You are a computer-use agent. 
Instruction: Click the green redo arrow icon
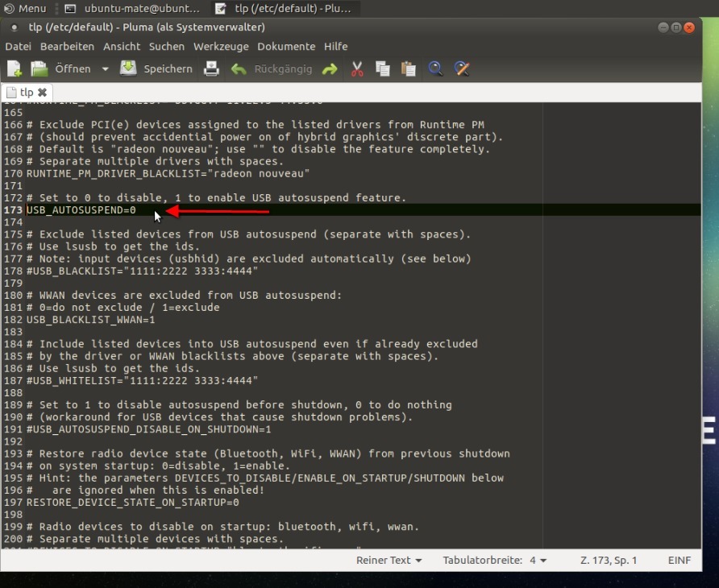click(x=330, y=69)
